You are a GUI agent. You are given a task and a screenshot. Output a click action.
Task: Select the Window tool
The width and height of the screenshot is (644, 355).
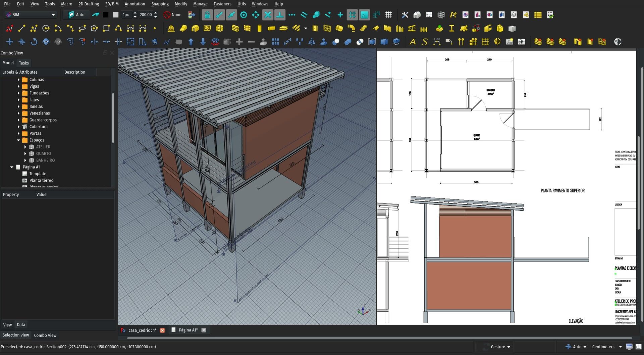coord(327,29)
